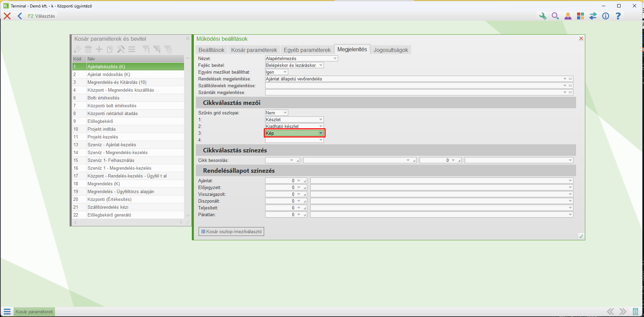
Task: Select row Előlegbekérő generáló
Action: [x=128, y=215]
